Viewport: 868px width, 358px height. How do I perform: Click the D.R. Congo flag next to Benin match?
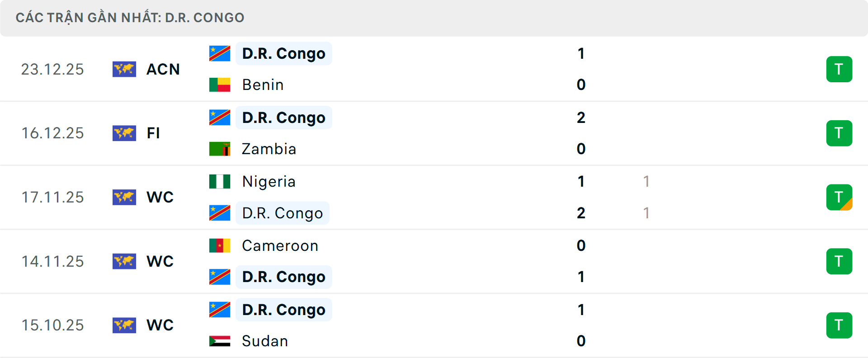[x=220, y=53]
